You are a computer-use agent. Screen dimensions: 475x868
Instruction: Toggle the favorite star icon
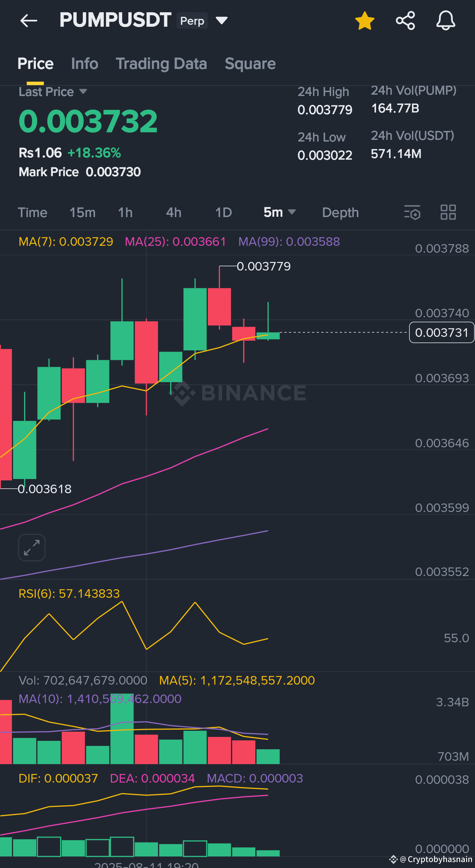(x=365, y=21)
